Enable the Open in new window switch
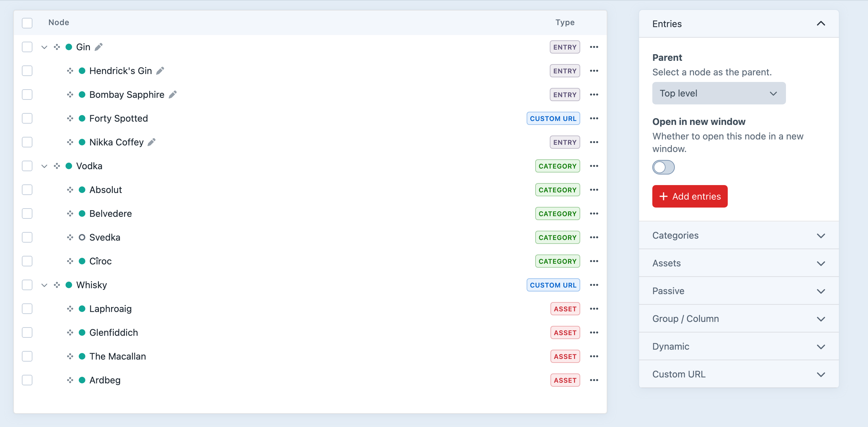This screenshot has height=427, width=868. (x=663, y=167)
